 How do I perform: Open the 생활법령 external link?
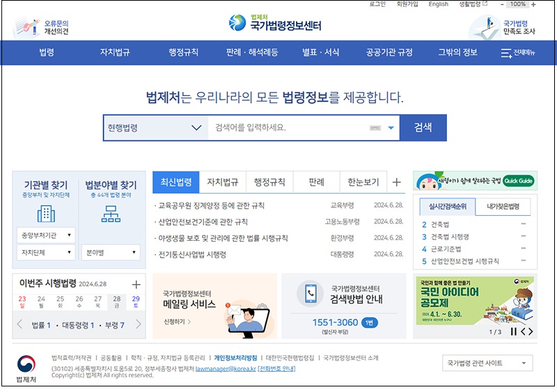tap(473, 4)
